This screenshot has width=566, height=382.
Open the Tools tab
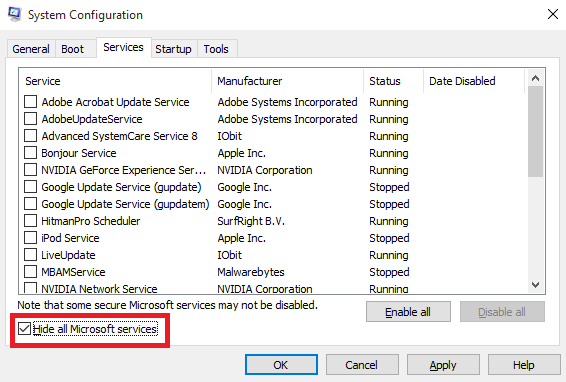pos(216,49)
